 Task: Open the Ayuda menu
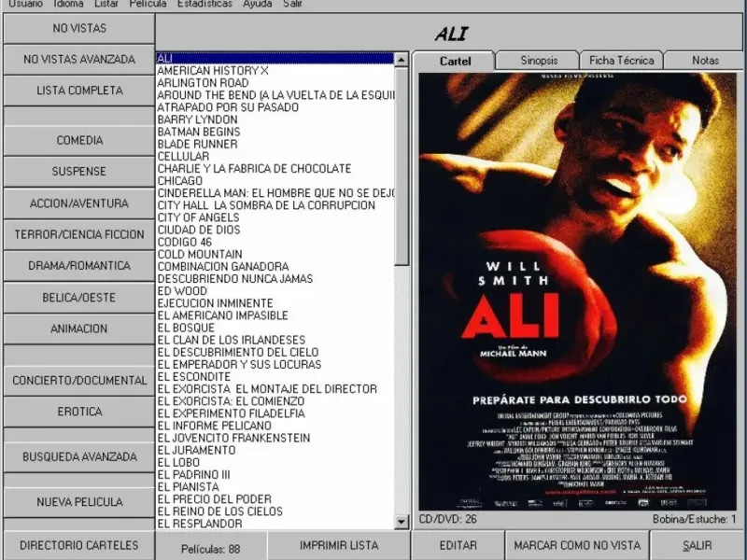tap(258, 4)
